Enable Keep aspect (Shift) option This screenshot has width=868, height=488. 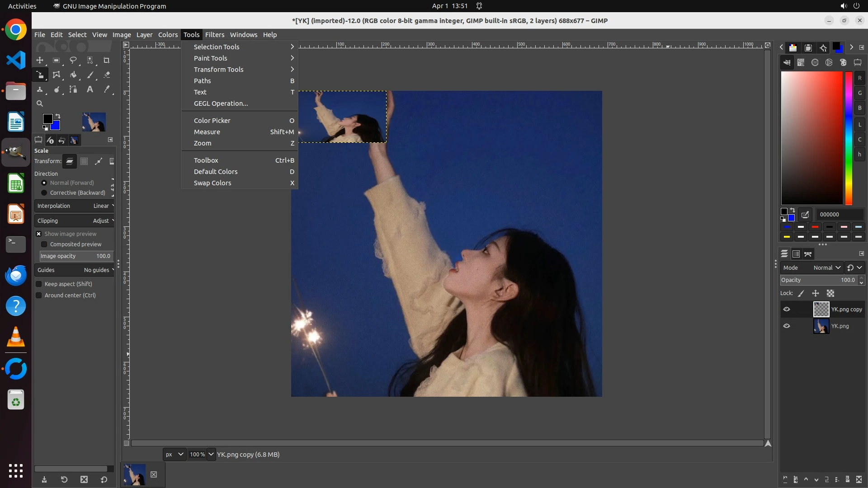(x=39, y=284)
